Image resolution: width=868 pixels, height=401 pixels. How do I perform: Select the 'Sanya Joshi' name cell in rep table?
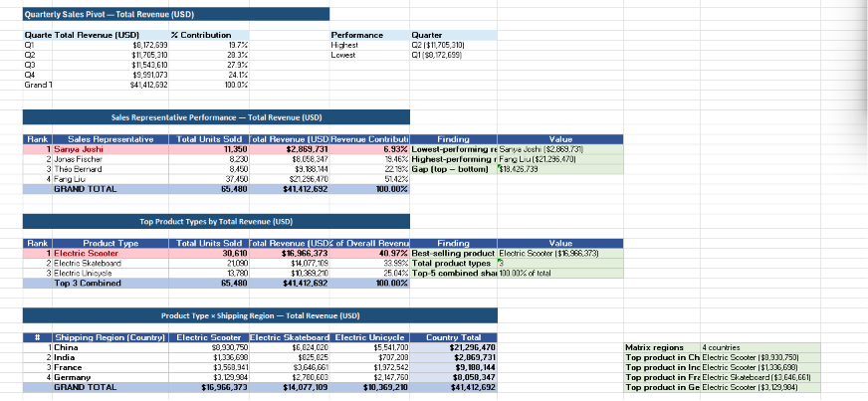click(x=110, y=149)
